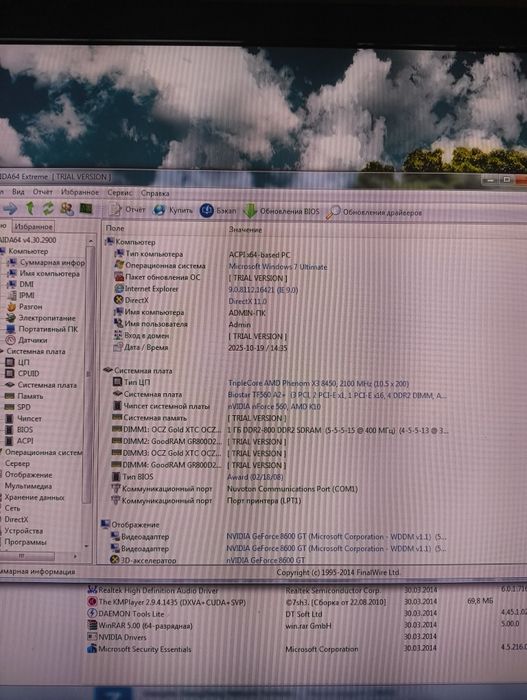Open the Сервис menu
Viewport: 527px width, 700px height.
(x=120, y=193)
